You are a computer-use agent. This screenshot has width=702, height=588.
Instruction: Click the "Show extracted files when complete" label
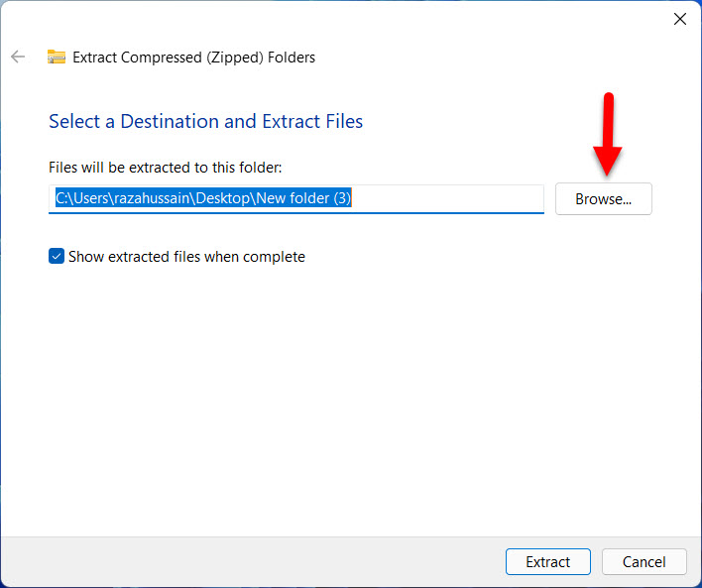(x=186, y=257)
